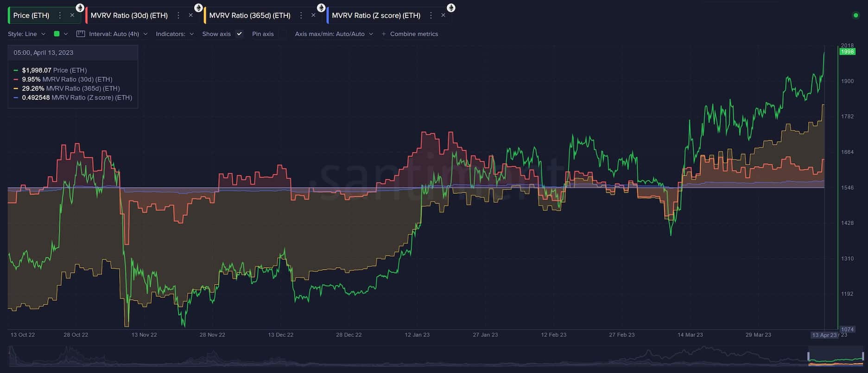
Task: Click the 13 Dec 22 date axis label
Action: click(x=280, y=335)
